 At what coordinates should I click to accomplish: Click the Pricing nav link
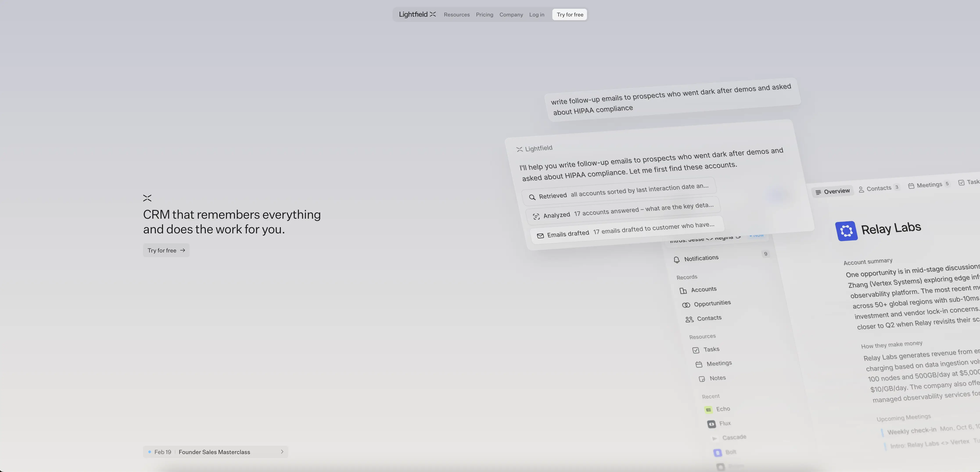tap(484, 14)
